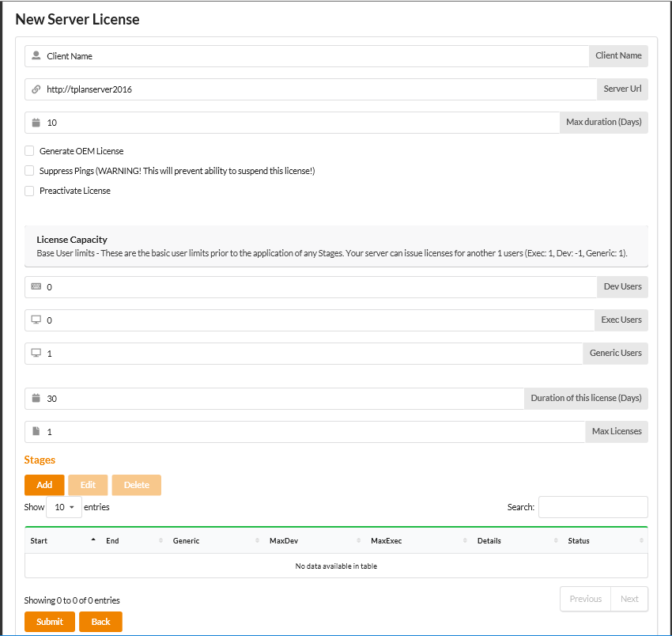Tick the Preactivate License checkbox
Image resolution: width=672 pixels, height=636 pixels.
point(29,191)
